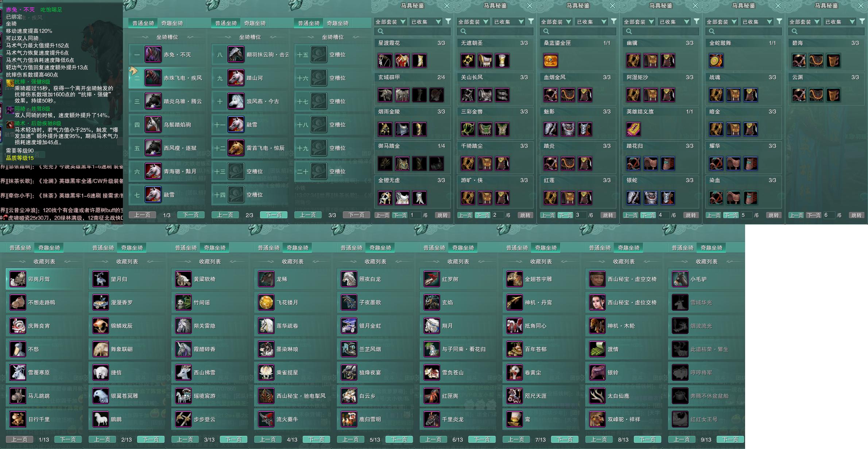Open 已收集 dropdown above 碧海 set
The width and height of the screenshot is (868, 449).
click(840, 22)
